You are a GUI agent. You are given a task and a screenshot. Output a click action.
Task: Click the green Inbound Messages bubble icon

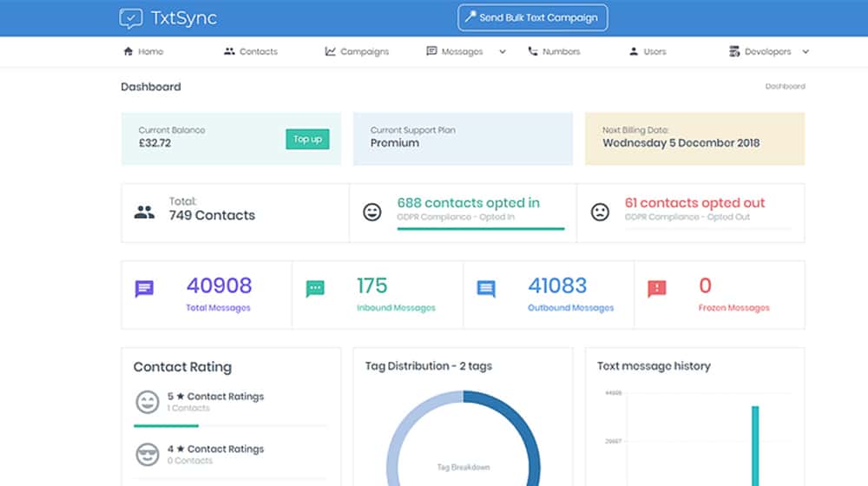315,289
